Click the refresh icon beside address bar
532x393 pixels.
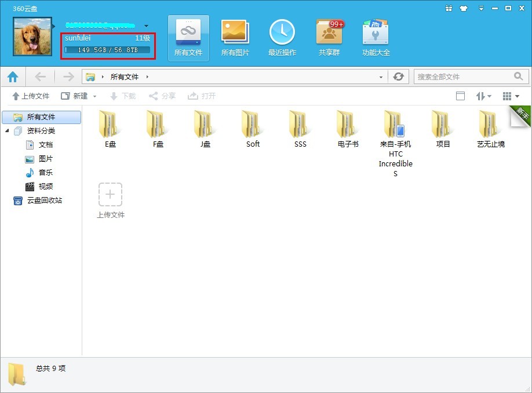[x=398, y=77]
